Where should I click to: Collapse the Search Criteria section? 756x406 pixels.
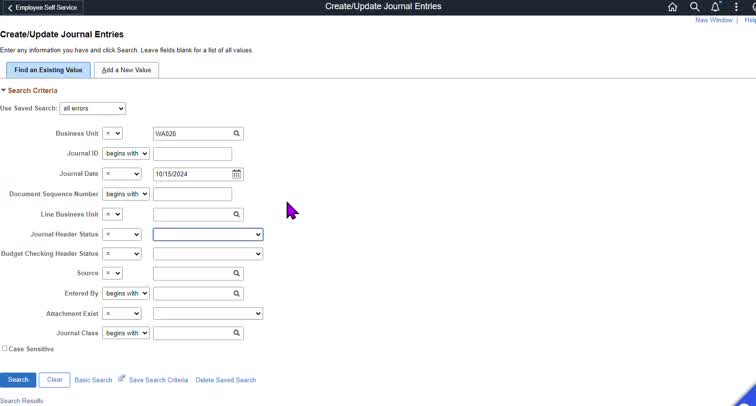coord(3,91)
